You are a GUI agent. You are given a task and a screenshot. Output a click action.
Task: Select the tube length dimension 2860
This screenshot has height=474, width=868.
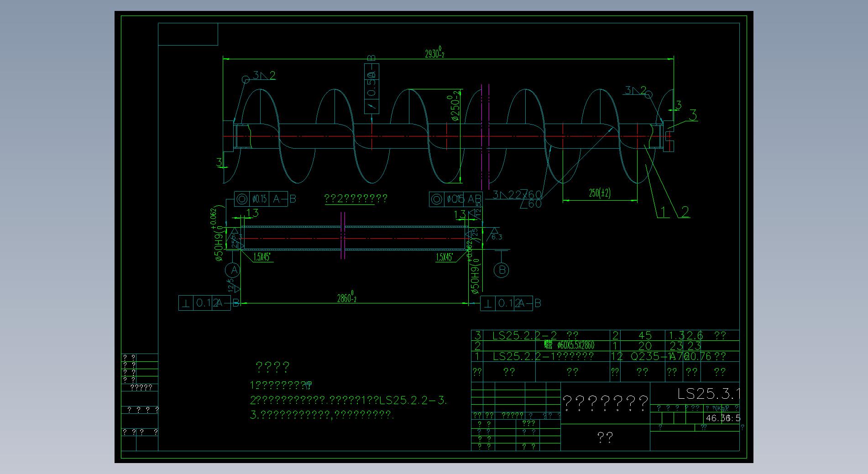[x=346, y=297]
